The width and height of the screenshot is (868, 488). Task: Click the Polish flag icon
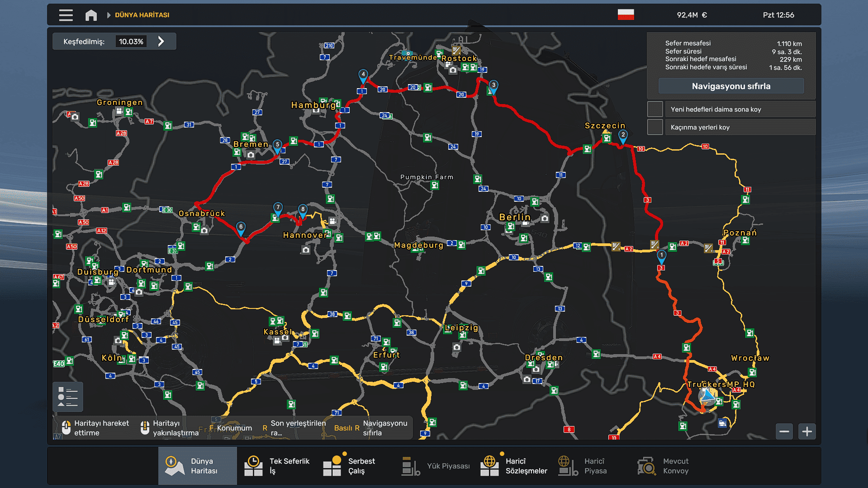(x=626, y=14)
